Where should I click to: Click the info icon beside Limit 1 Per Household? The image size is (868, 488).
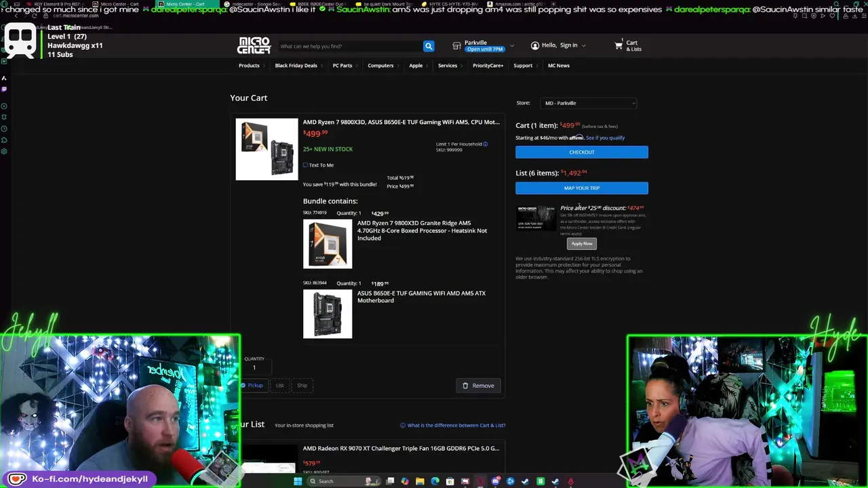click(x=486, y=144)
